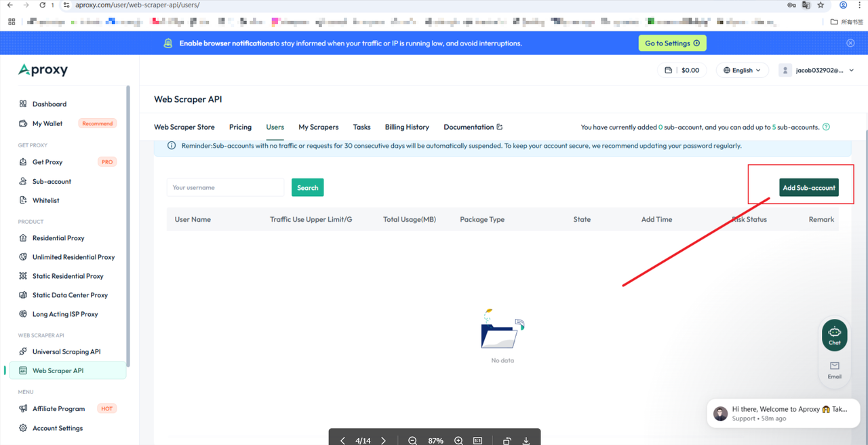Image resolution: width=868 pixels, height=445 pixels.
Task: Click the password key icon in address bar
Action: pos(791,5)
